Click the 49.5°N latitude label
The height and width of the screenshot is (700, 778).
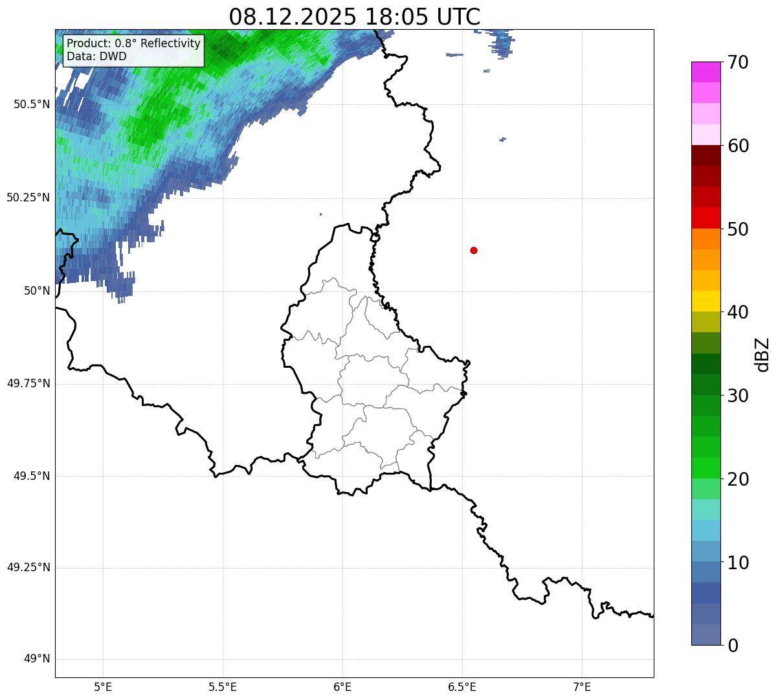[x=32, y=476]
